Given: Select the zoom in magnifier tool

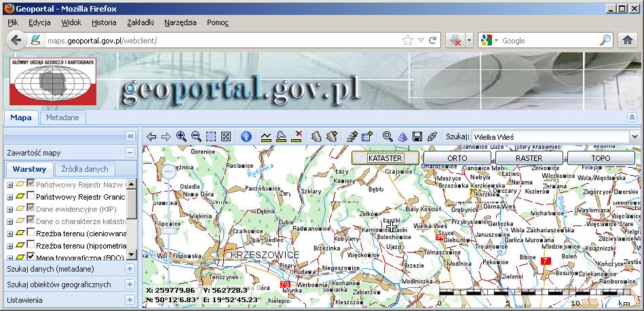Looking at the screenshot, I should point(181,136).
